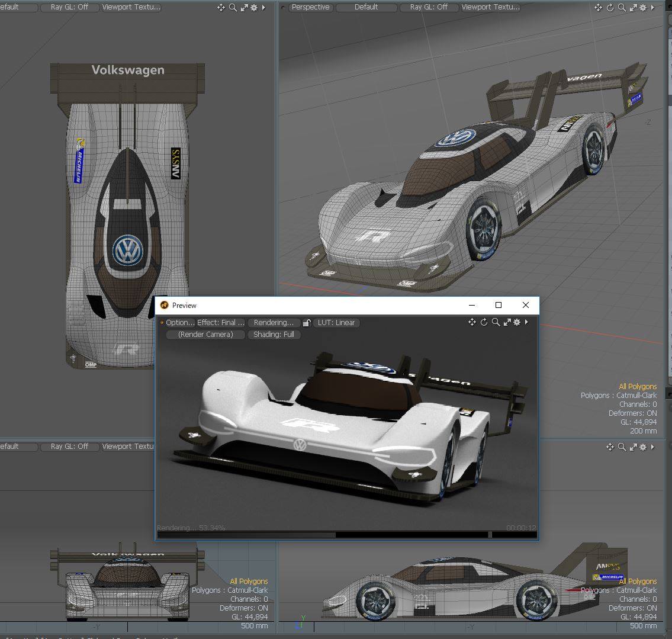Open the top-left viewport settings gear
The width and height of the screenshot is (672, 639).
[x=254, y=7]
